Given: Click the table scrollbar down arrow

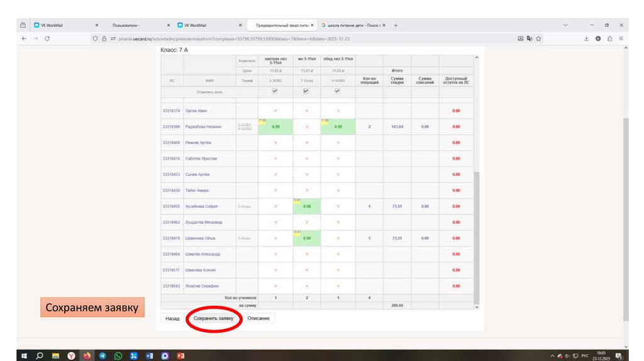Looking at the screenshot, I should [477, 307].
